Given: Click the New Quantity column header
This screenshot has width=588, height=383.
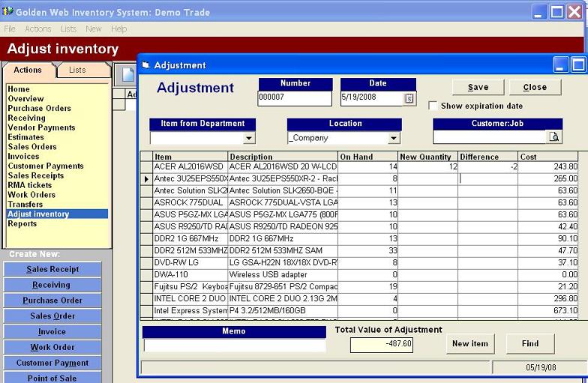Looking at the screenshot, I should [427, 157].
